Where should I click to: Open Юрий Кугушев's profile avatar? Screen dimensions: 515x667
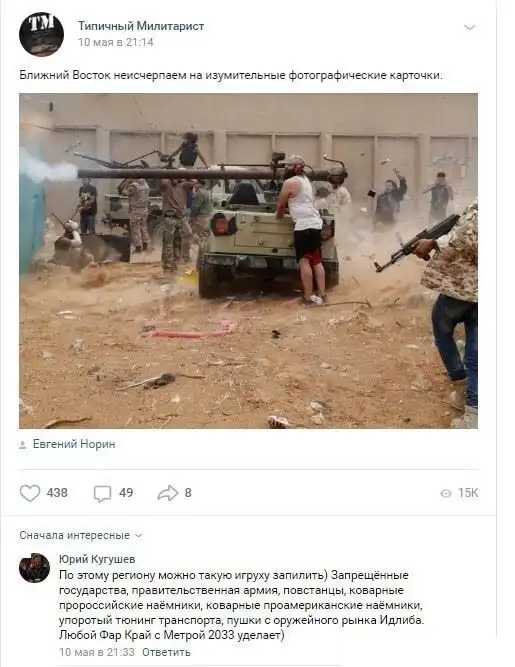pos(34,568)
